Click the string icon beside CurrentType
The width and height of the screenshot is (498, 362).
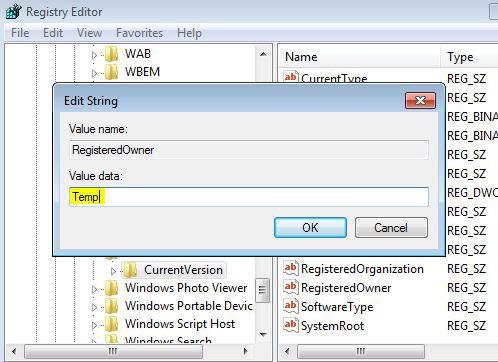291,77
